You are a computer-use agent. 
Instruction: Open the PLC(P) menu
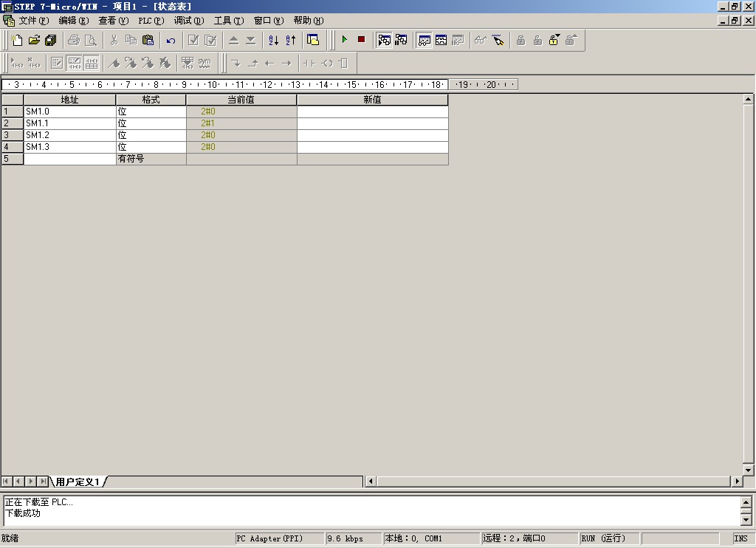pyautogui.click(x=151, y=21)
